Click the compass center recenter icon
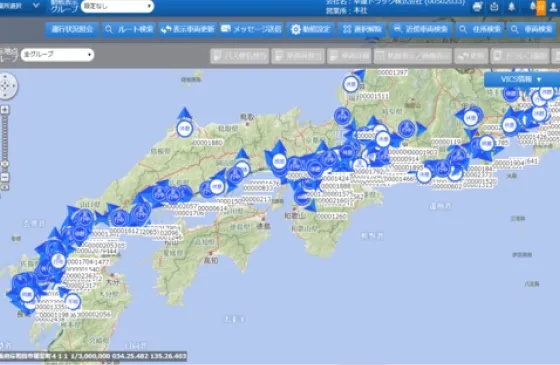The image size is (560, 365). click(5, 86)
